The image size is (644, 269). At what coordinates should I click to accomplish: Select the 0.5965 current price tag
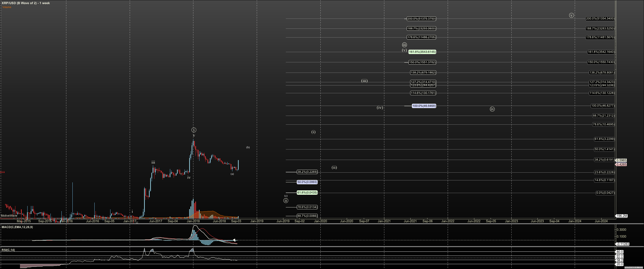pos(621,160)
